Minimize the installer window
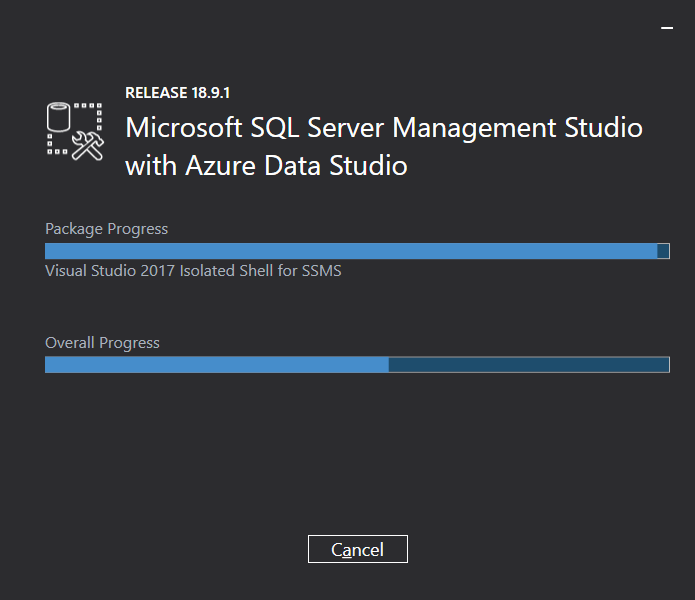This screenshot has height=600, width=695. [667, 29]
